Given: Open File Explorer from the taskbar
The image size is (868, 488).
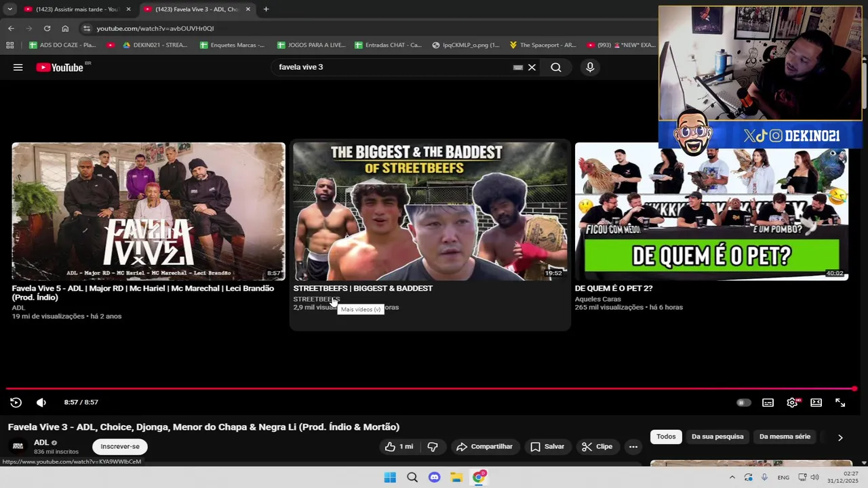Looking at the screenshot, I should coord(456,477).
